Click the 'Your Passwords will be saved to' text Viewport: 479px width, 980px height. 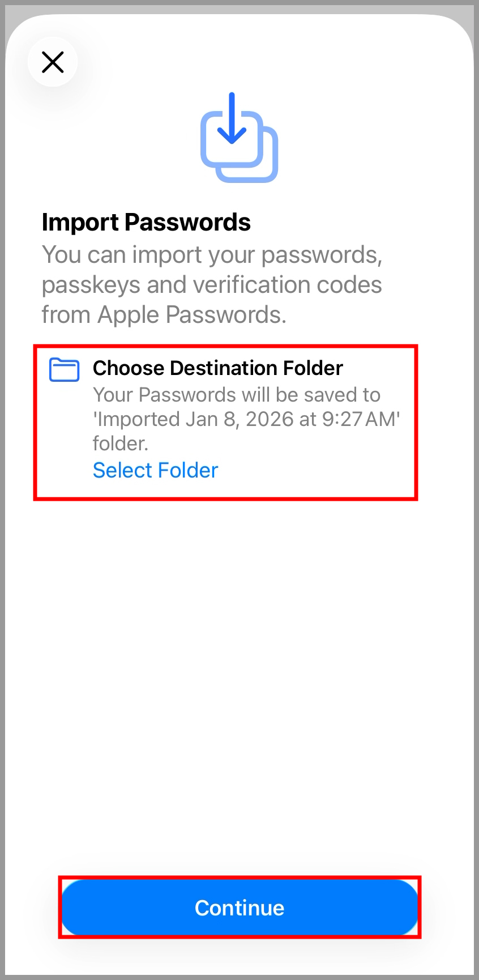point(236,395)
